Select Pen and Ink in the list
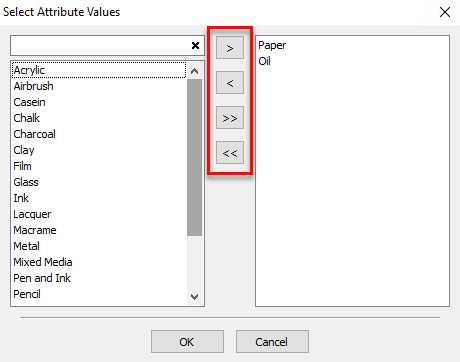Image resolution: width=460 pixels, height=362 pixels. (x=99, y=278)
